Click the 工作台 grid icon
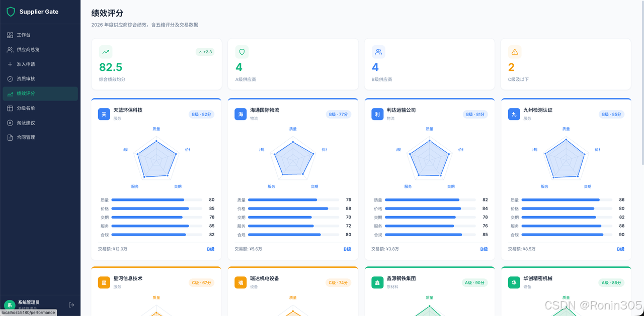Screen dimensions: 644x316 [x=10, y=35]
